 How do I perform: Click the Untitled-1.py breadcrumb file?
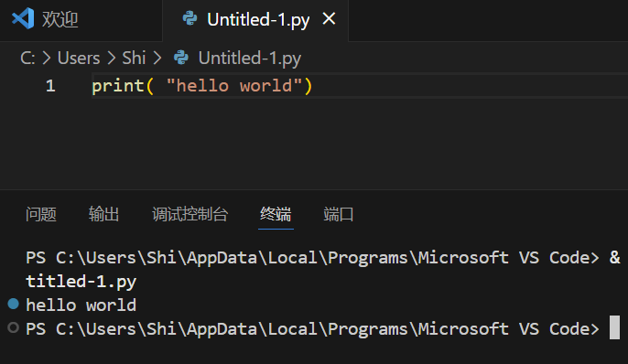pyautogui.click(x=250, y=59)
